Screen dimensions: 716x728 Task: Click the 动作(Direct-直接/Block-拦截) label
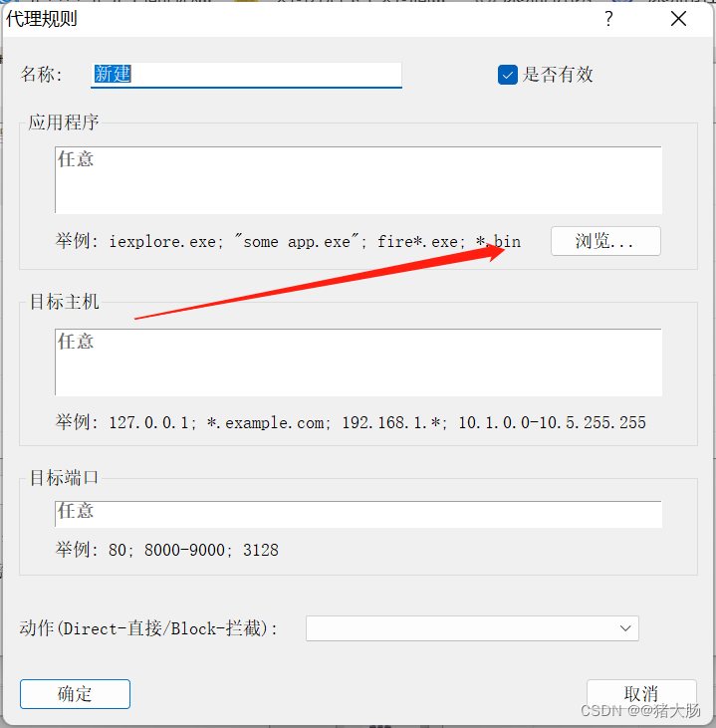pos(148,628)
